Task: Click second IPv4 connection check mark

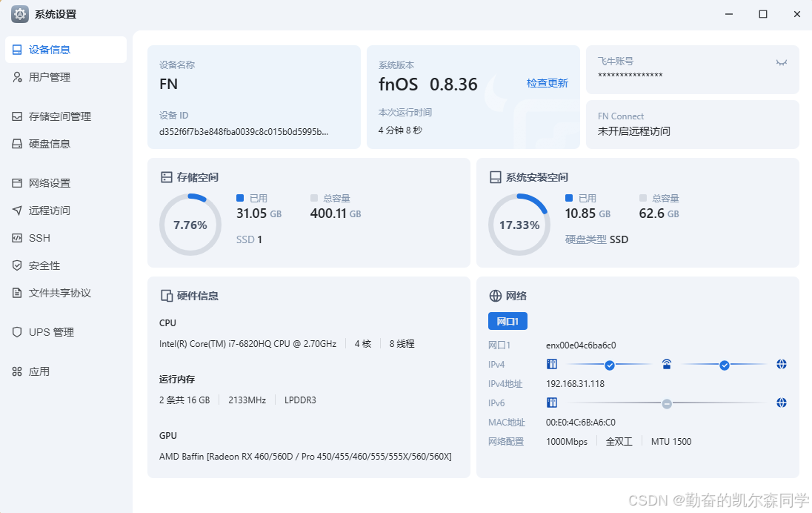Action: click(x=725, y=365)
